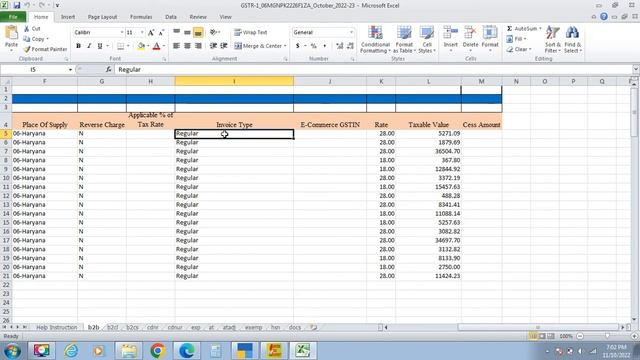
Task: Enable Wrap Text
Action: 251,32
